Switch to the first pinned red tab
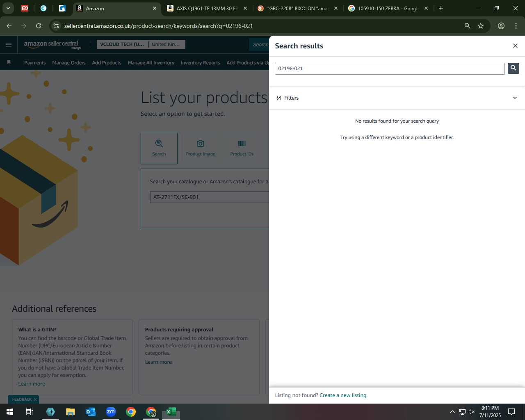The height and width of the screenshot is (420, 525). (x=25, y=8)
